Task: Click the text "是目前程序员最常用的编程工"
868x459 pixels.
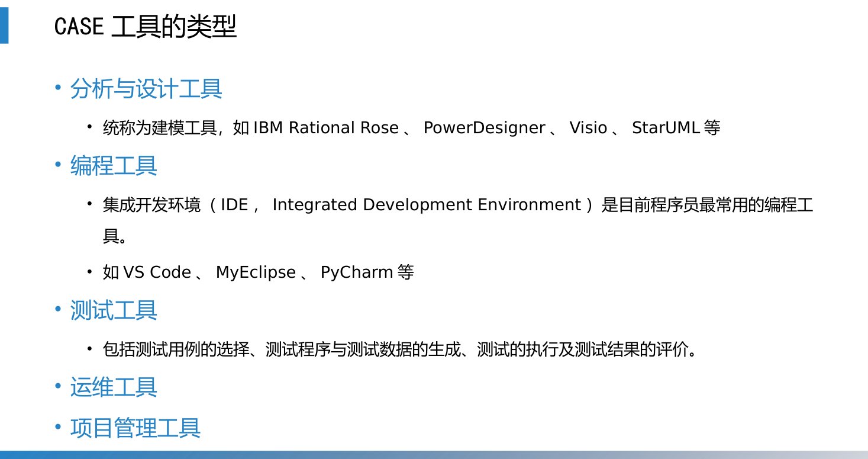Action: pyautogui.click(x=707, y=206)
